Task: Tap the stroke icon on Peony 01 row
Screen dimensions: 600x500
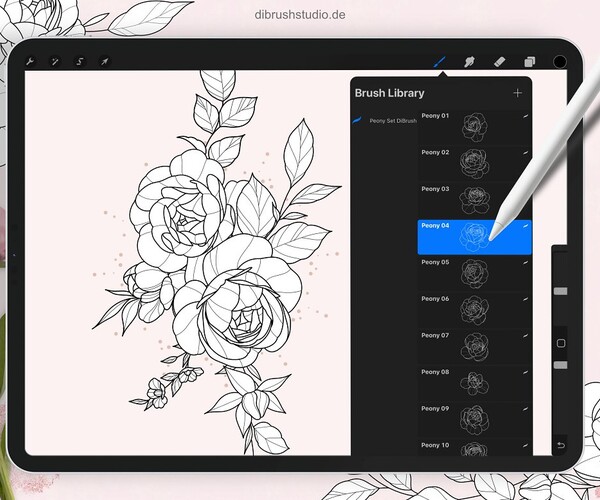Action: click(525, 116)
